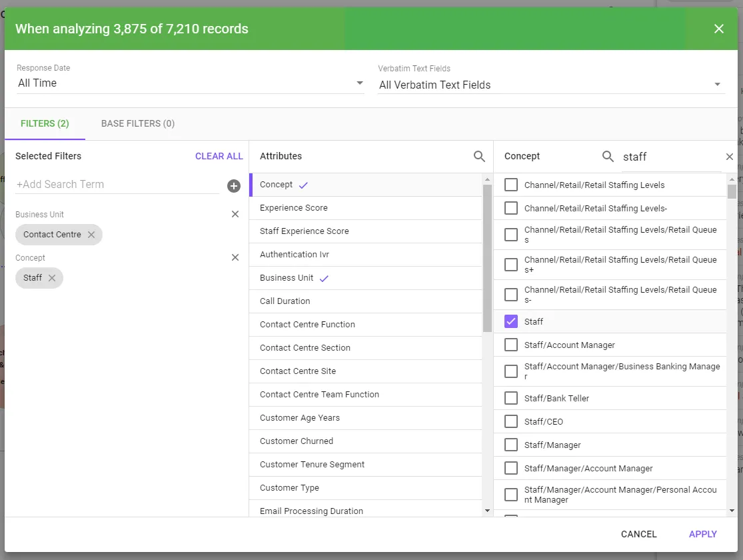The height and width of the screenshot is (560, 743).
Task: Check Staff/Manager/Account Manager
Action: click(x=511, y=469)
